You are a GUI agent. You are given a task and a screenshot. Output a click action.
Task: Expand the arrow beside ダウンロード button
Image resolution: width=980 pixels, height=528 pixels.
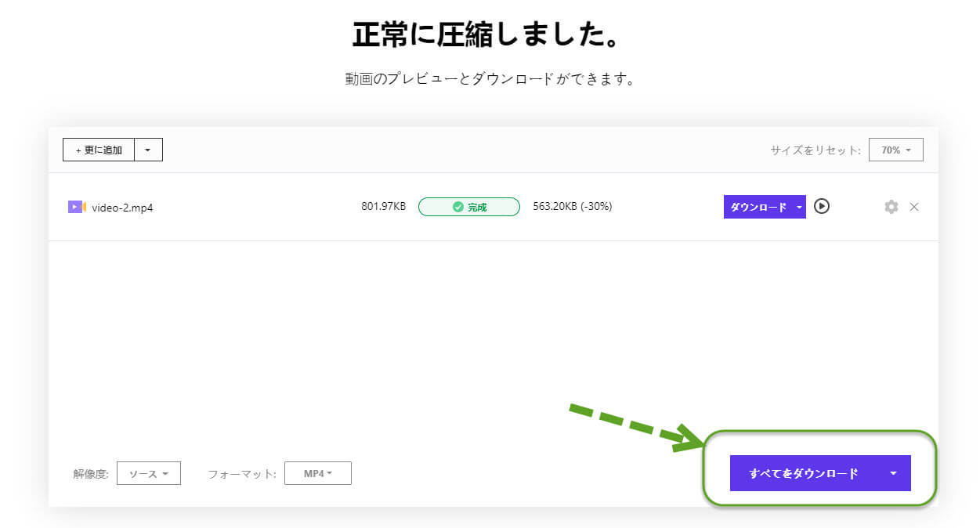point(798,207)
